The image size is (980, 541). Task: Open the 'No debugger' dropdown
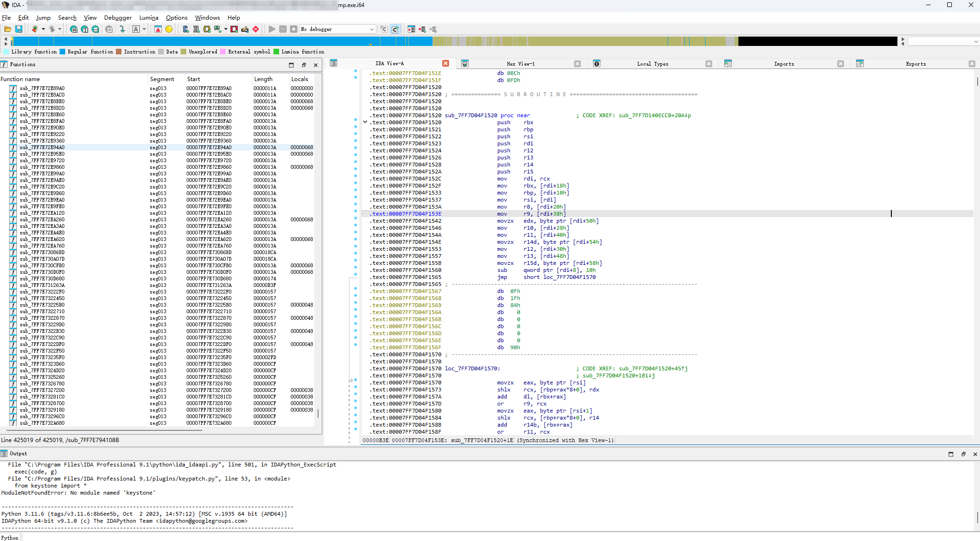pos(338,29)
